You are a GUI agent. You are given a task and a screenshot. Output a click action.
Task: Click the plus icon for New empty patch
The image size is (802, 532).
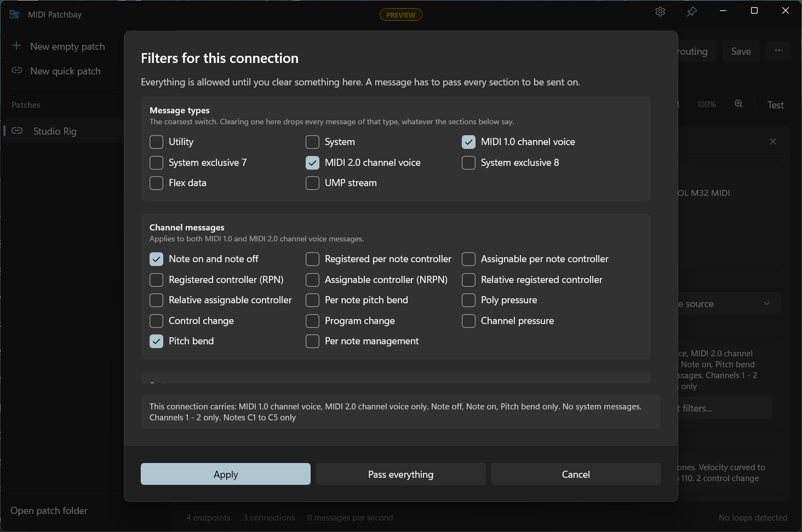point(16,45)
